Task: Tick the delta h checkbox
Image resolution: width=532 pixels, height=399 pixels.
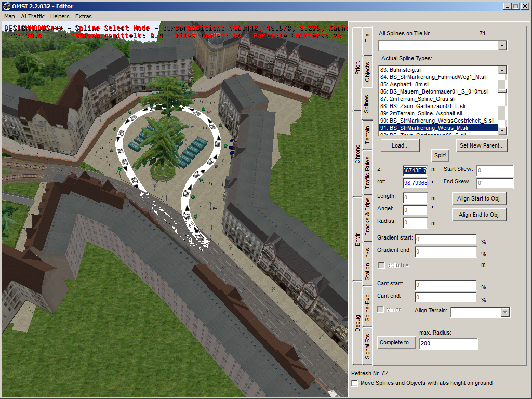Action: click(381, 265)
